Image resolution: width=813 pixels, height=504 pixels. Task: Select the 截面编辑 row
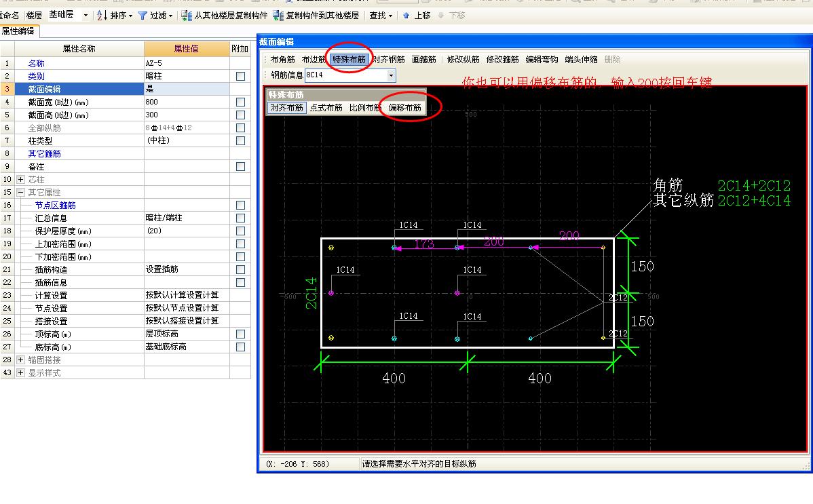click(124, 89)
